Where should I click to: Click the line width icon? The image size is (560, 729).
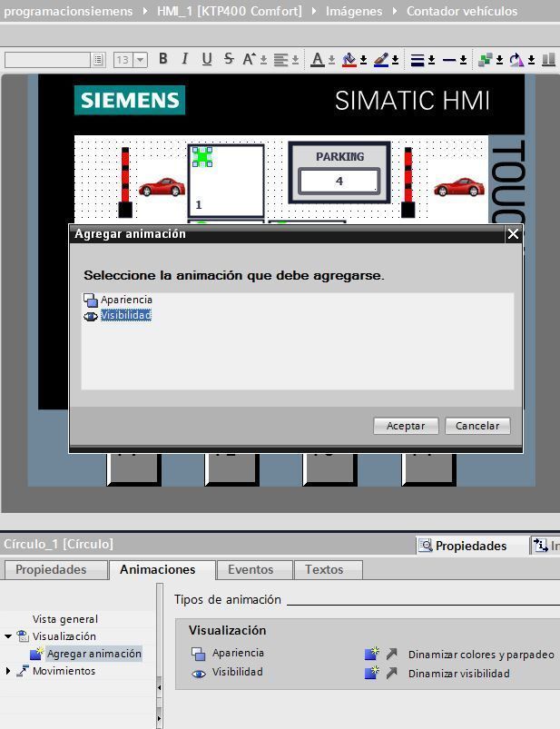[x=418, y=60]
